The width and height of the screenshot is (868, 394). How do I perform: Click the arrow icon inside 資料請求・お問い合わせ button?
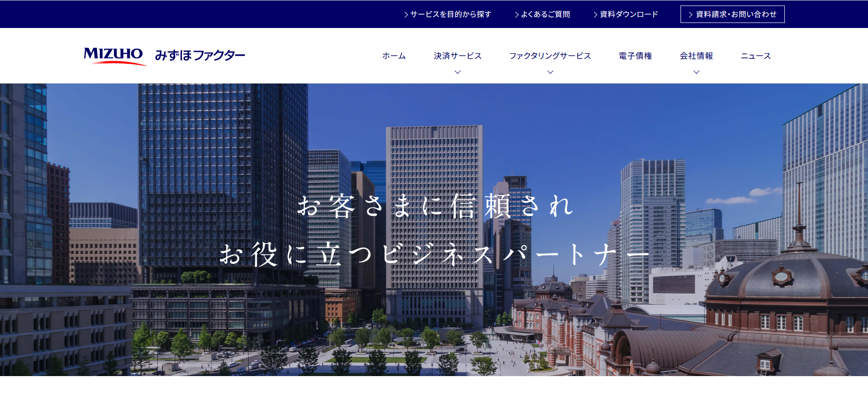(690, 15)
